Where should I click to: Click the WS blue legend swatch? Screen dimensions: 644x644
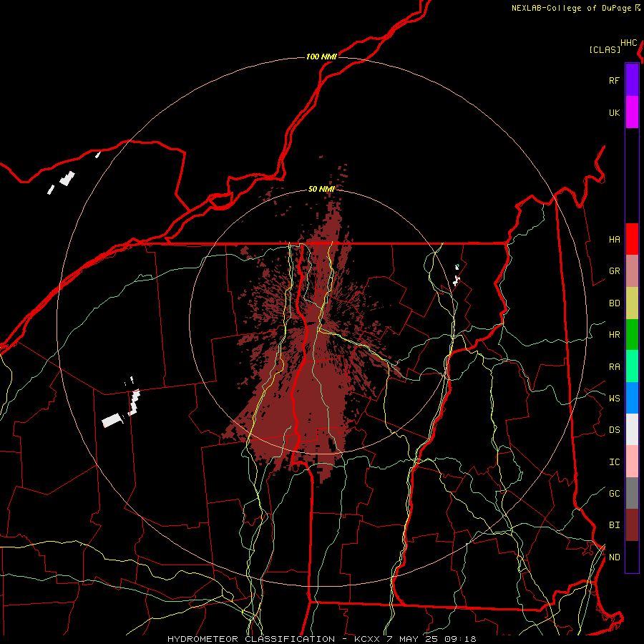click(632, 398)
